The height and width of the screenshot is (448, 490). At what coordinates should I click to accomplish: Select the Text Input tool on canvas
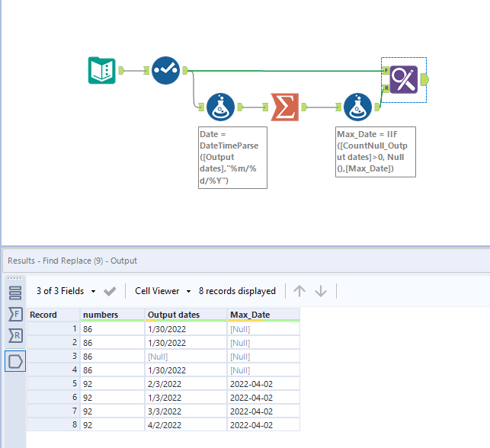[x=102, y=70]
